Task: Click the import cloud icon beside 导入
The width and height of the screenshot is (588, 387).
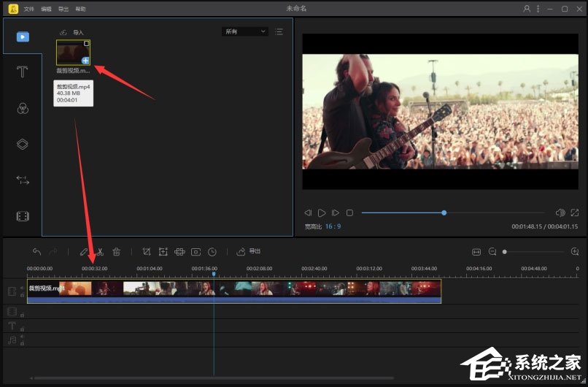Action: click(63, 32)
